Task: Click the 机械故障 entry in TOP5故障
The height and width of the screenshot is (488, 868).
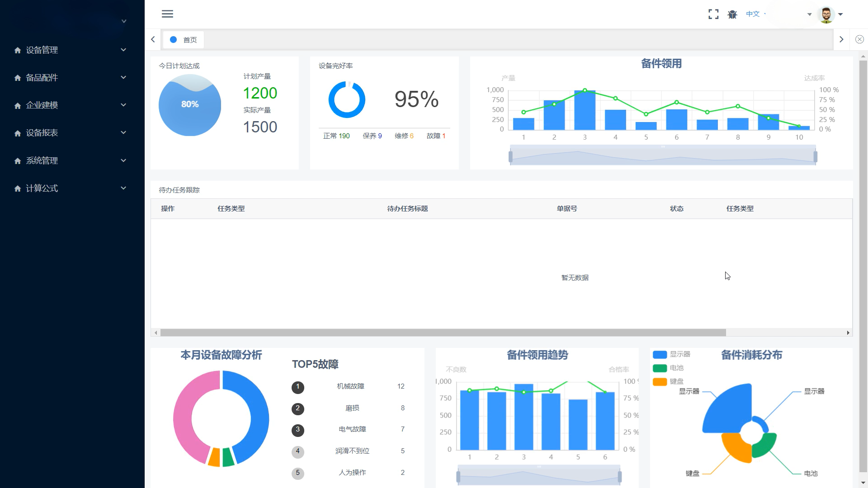Action: click(x=350, y=386)
